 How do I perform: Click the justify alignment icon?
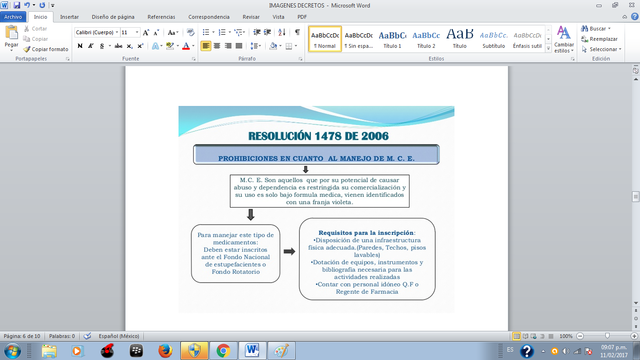[239, 46]
